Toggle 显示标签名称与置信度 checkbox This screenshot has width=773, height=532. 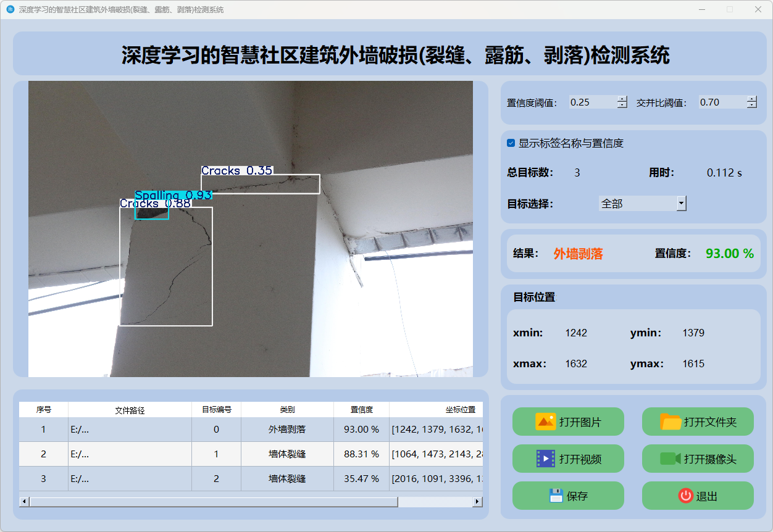coord(511,143)
